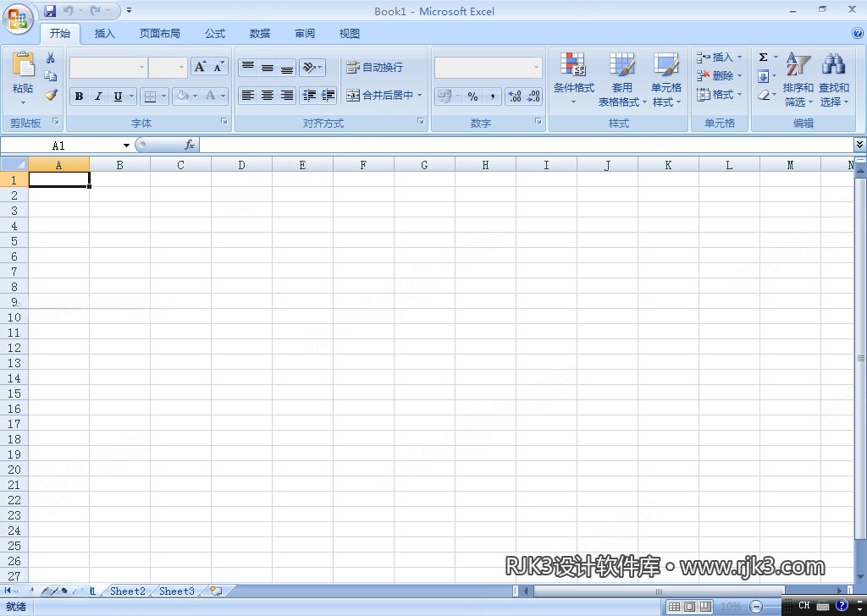Toggle underline formatting
This screenshot has height=616, width=867.
[x=118, y=96]
